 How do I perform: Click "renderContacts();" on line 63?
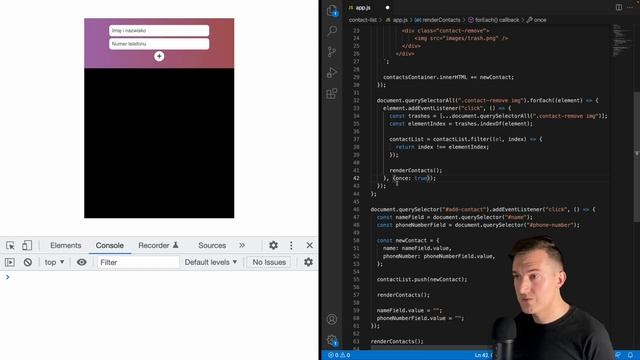397,342
